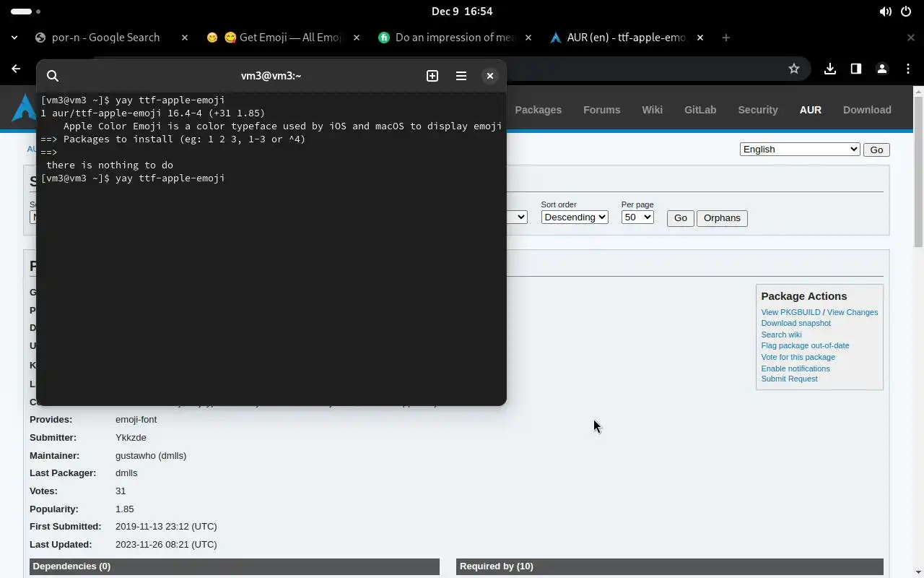Click Go next to the language selector
The image size is (924, 578).
point(876,150)
